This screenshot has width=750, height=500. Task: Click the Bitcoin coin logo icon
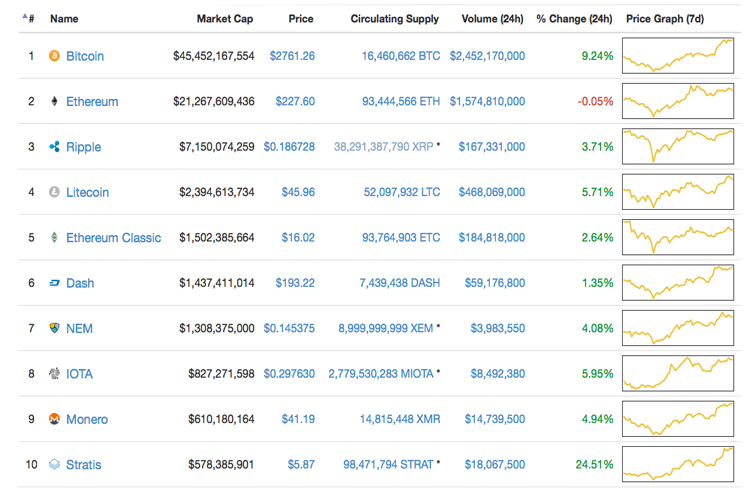[x=55, y=56]
